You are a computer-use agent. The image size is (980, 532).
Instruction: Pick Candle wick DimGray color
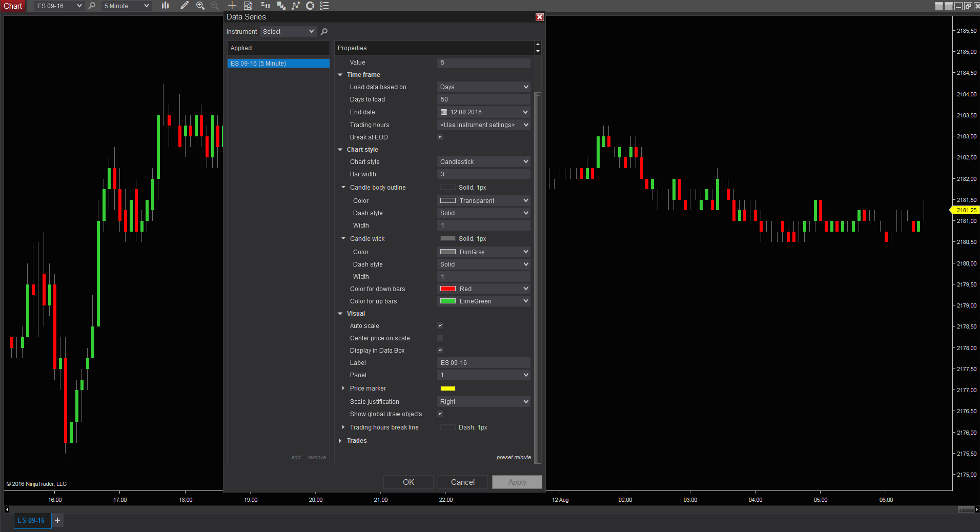click(x=484, y=252)
